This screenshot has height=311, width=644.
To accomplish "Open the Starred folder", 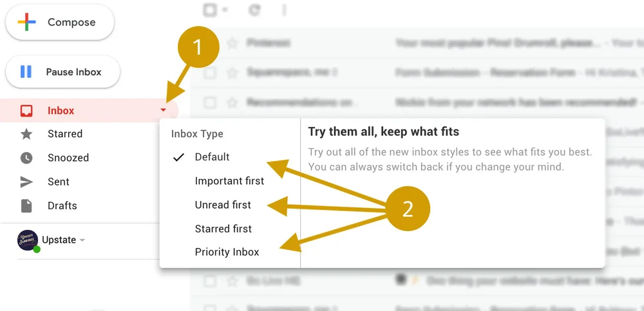I will (65, 134).
